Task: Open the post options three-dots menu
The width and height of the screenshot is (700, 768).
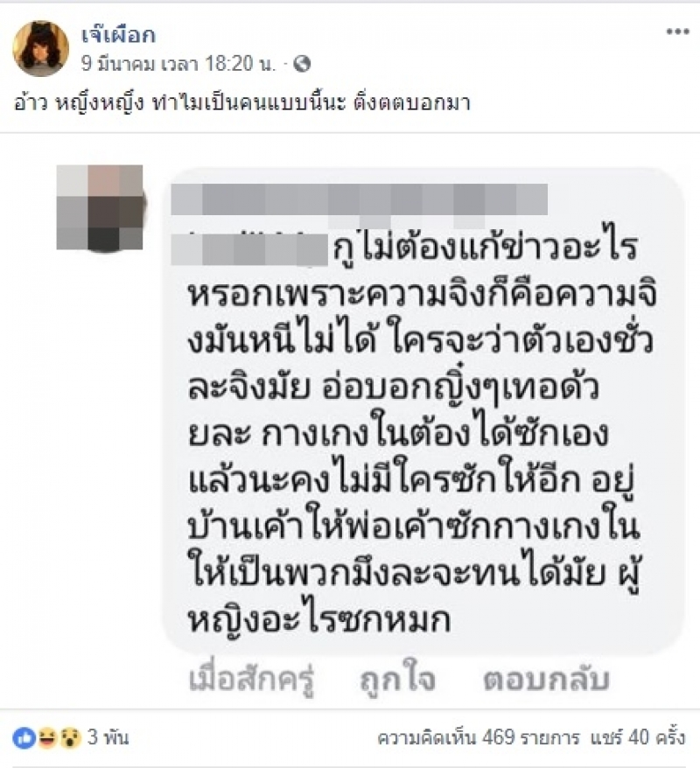Action: click(677, 31)
